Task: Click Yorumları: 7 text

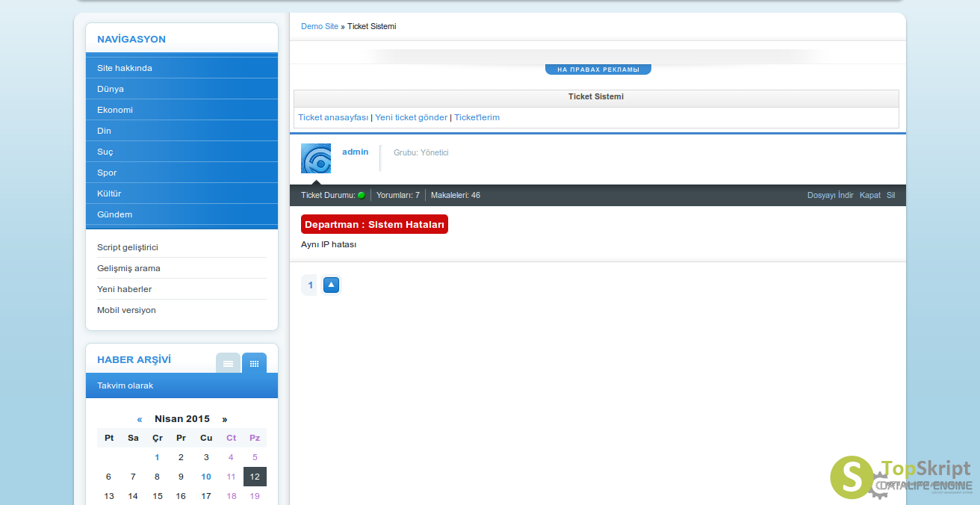Action: point(398,195)
